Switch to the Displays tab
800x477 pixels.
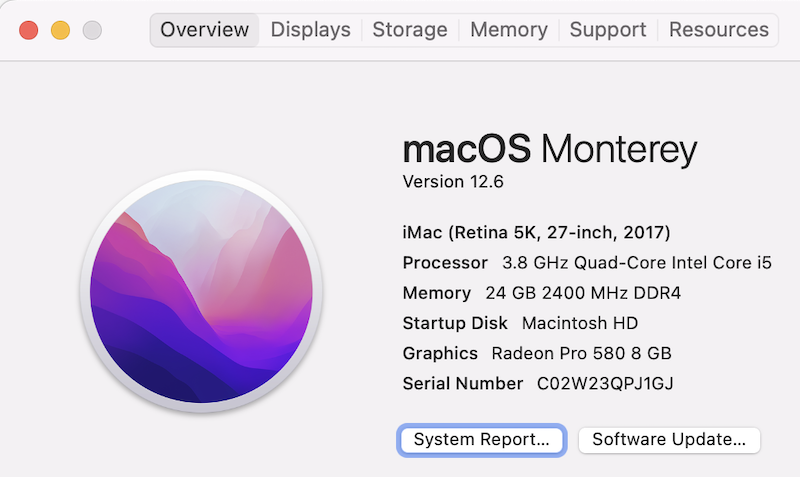(310, 30)
